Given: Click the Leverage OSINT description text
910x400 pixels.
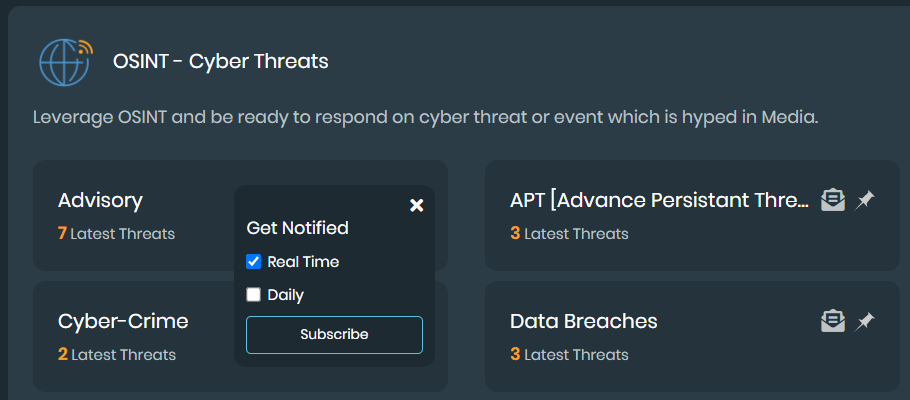Looking at the screenshot, I should tap(425, 117).
